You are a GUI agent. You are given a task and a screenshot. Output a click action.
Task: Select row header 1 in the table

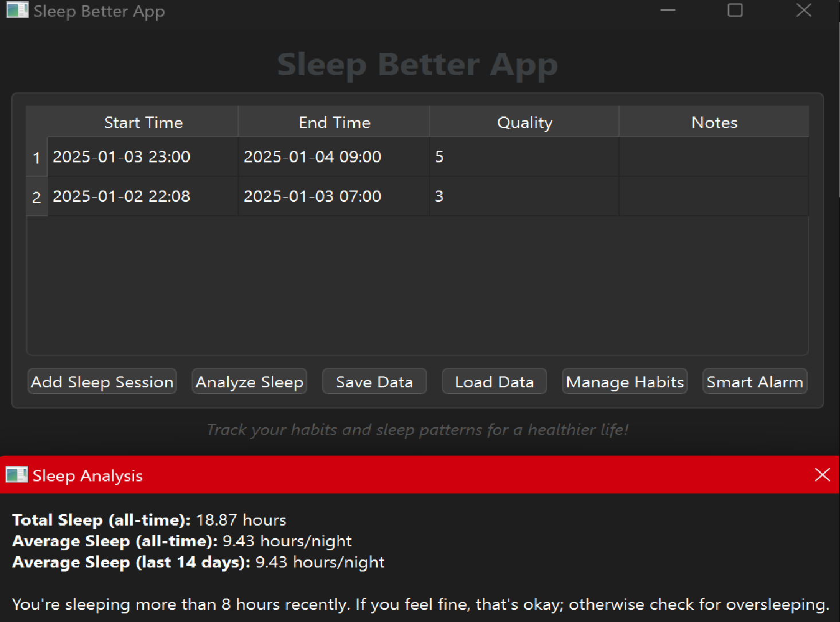pyautogui.click(x=37, y=157)
